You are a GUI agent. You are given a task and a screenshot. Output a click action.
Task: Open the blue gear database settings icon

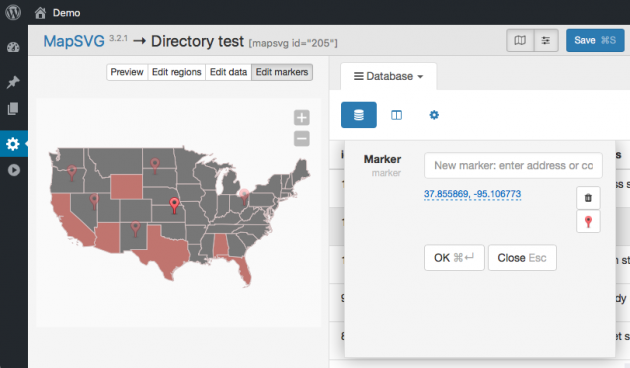click(x=434, y=115)
